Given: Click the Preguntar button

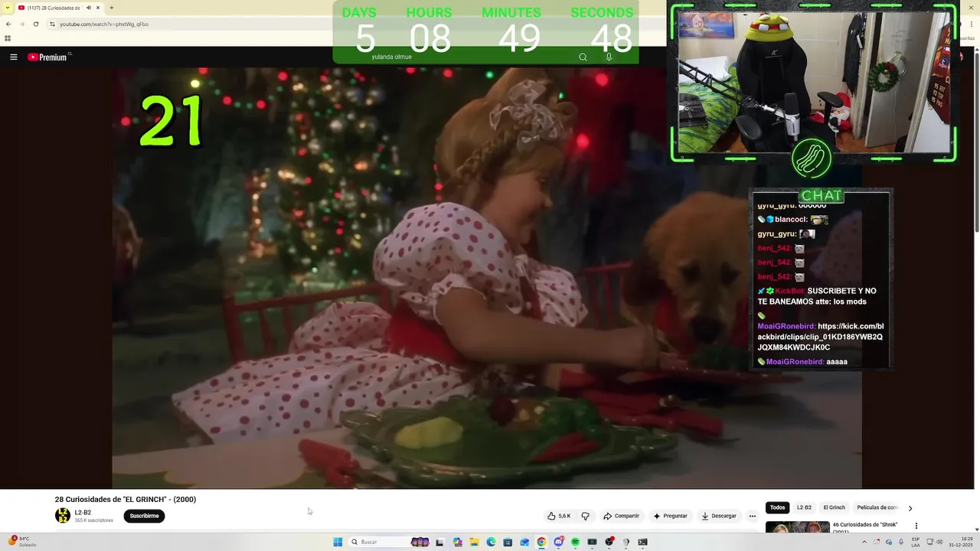Looking at the screenshot, I should click(x=670, y=516).
